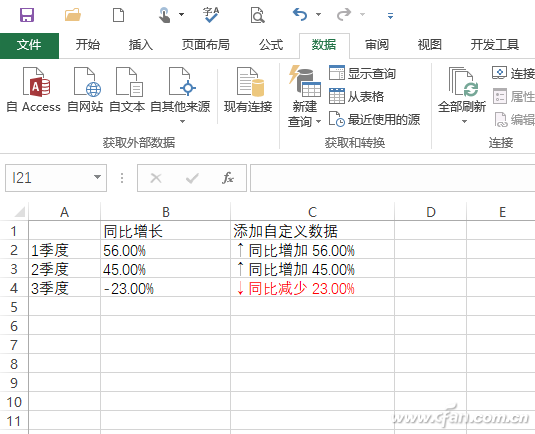The height and width of the screenshot is (434, 535).
Task: Switch to the 公式 tab
Action: point(271,45)
